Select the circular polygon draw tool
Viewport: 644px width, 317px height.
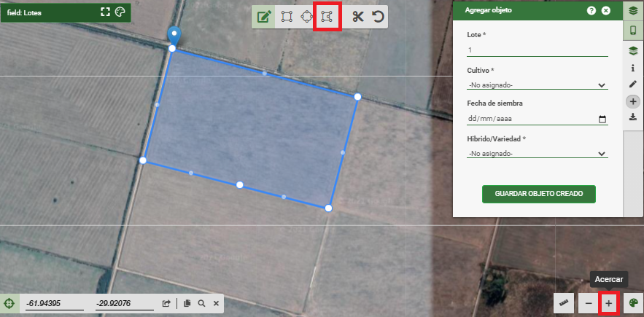pyautogui.click(x=306, y=17)
